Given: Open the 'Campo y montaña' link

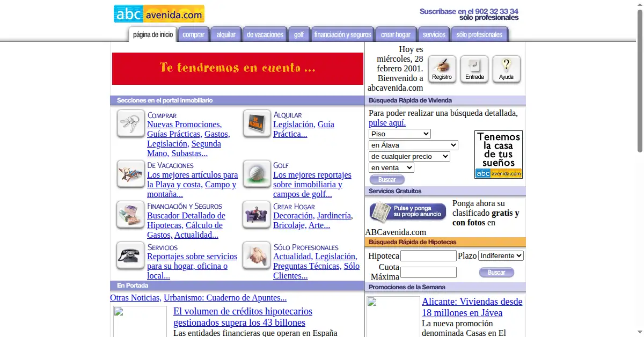Looking at the screenshot, I should point(192,189).
